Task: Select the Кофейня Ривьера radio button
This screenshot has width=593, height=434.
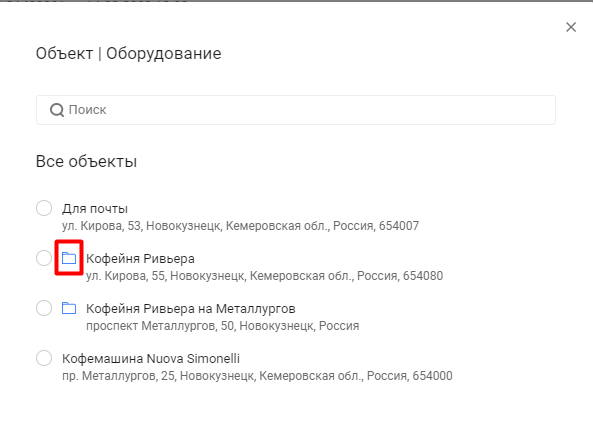Action: click(44, 258)
